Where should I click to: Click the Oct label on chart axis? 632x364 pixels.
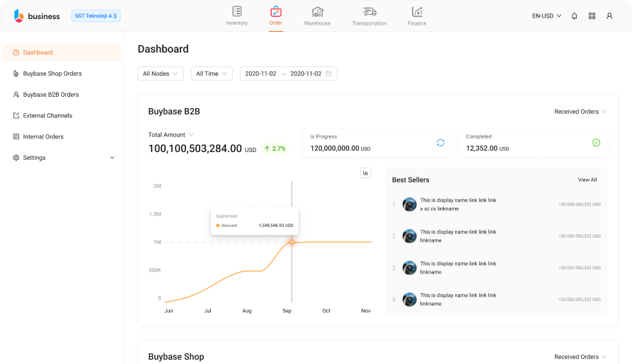[x=326, y=311]
